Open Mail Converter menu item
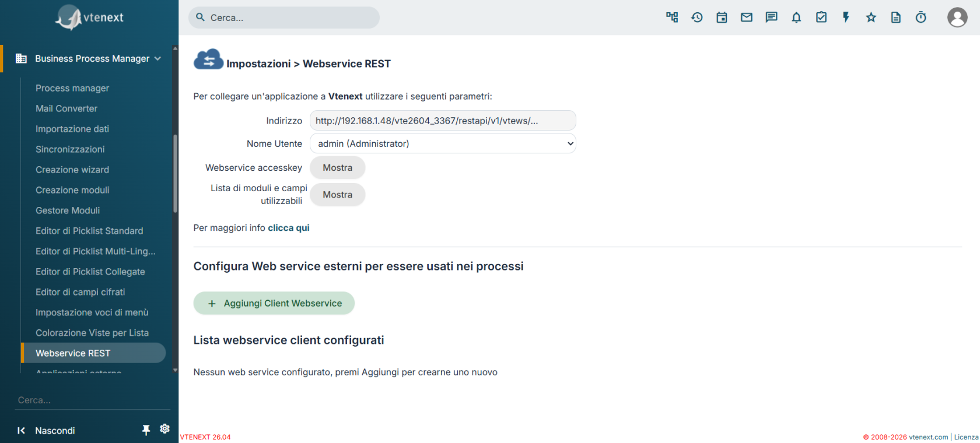980x443 pixels. click(x=66, y=108)
